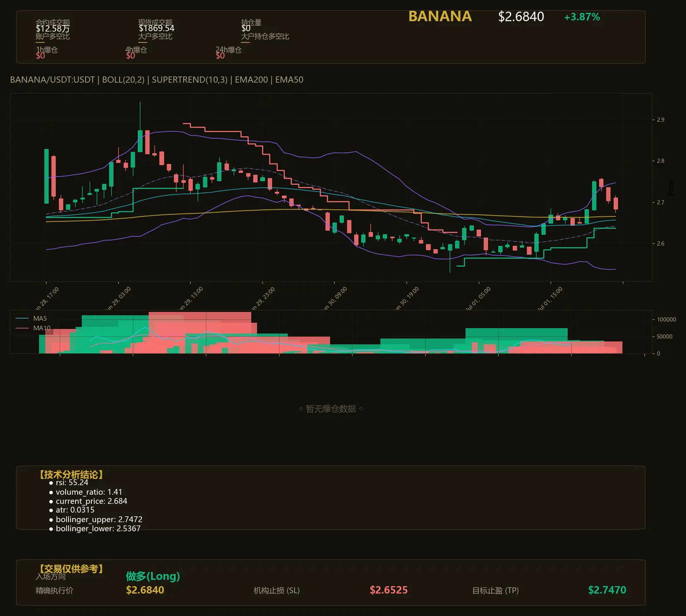Click the 暂无爆仓数据 placeholder message
Image resolution: width=686 pixels, height=616 pixels.
tap(331, 409)
